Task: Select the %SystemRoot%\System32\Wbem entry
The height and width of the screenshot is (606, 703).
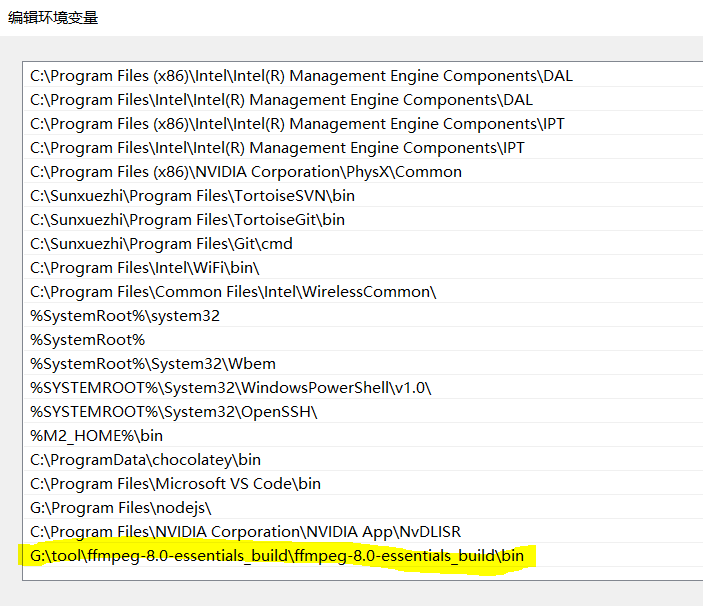Action: [x=363, y=364]
